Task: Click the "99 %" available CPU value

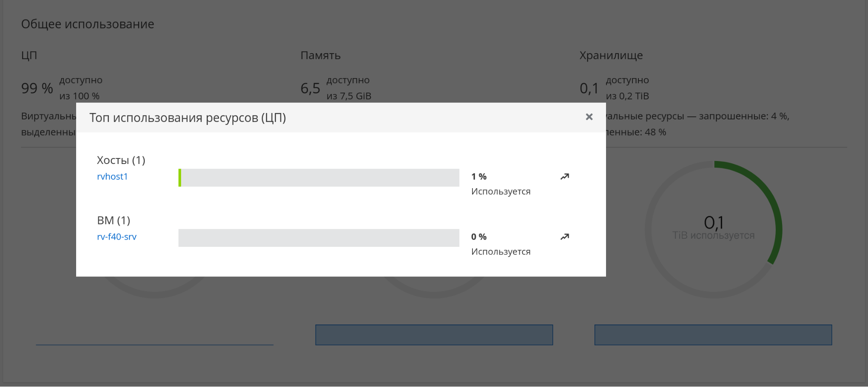Action: [37, 88]
